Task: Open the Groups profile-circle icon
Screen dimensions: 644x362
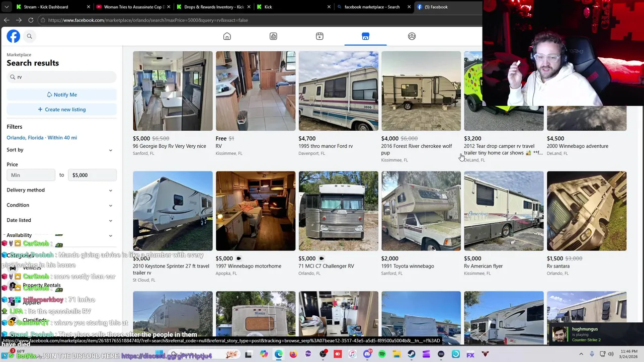Action: point(412,36)
